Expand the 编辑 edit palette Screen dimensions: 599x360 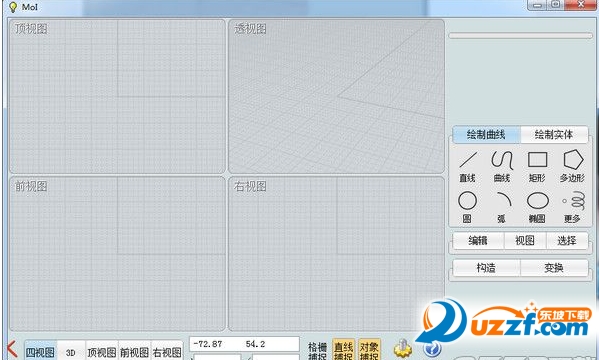point(478,240)
